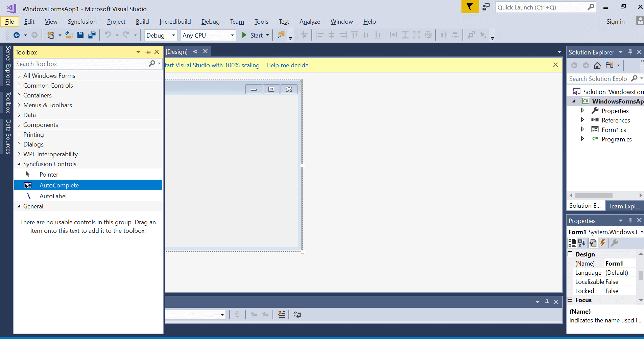Screen dimensions: 644x339
Task: Click the Help me decide link
Action: coord(287,65)
